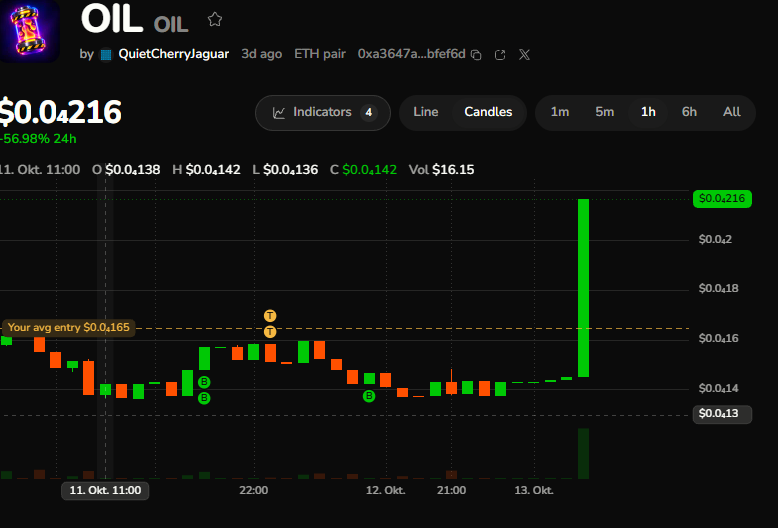Click the 'Your avg entry $0.0₄165' label
Screen dimensions: 778x528
(68, 328)
